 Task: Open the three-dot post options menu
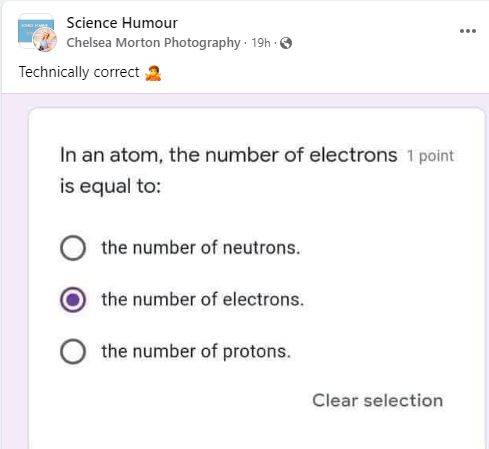pos(468,31)
